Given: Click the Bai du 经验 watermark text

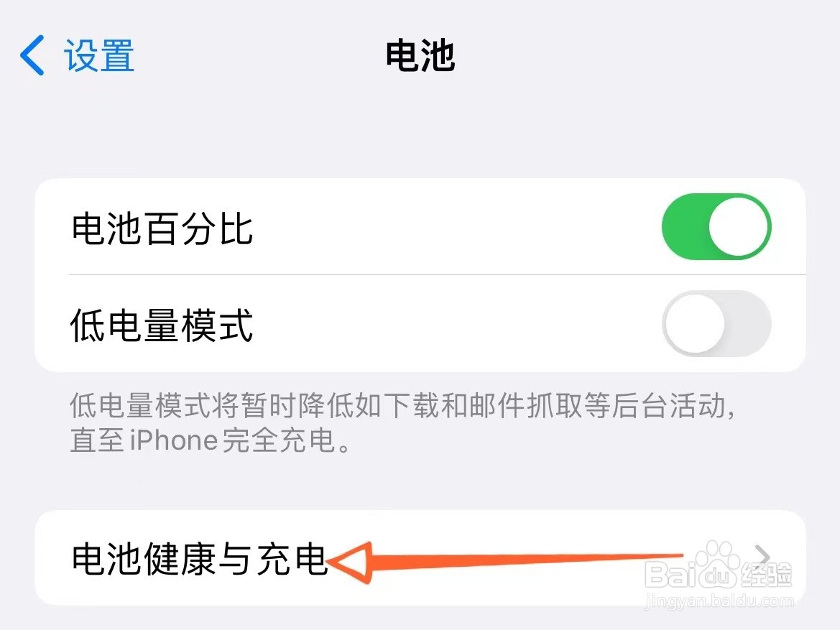Looking at the screenshot, I should pos(719,575).
